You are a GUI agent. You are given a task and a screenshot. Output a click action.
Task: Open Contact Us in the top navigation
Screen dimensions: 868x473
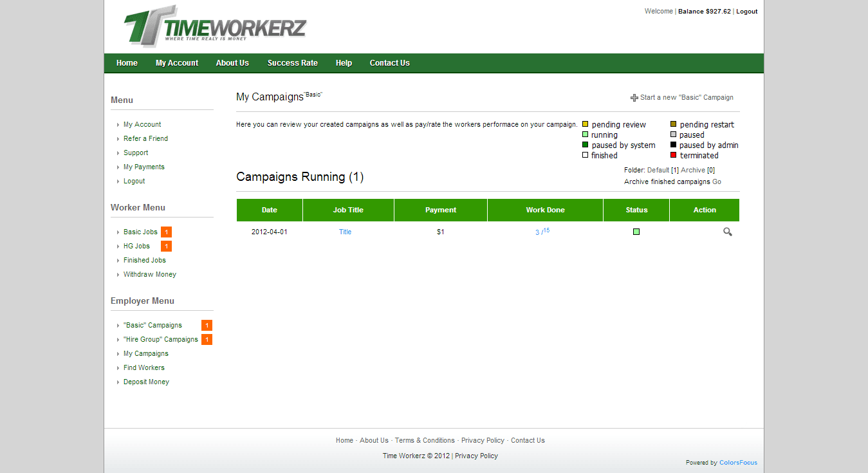[x=389, y=63]
